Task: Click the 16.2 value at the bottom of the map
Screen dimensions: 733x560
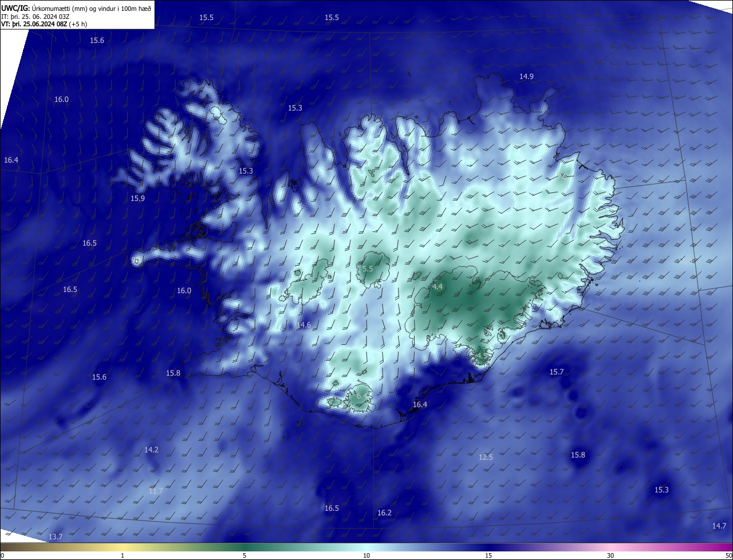Action: tap(384, 512)
